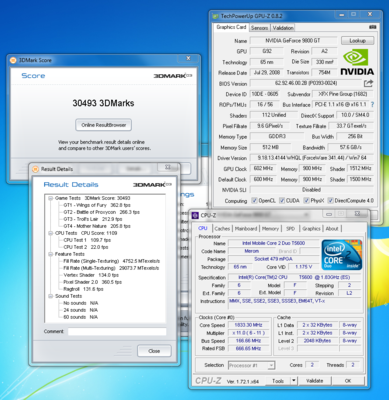Image resolution: width=389 pixels, height=400 pixels.
Task: Click the Validate button in CPU-Z
Action: (315, 381)
